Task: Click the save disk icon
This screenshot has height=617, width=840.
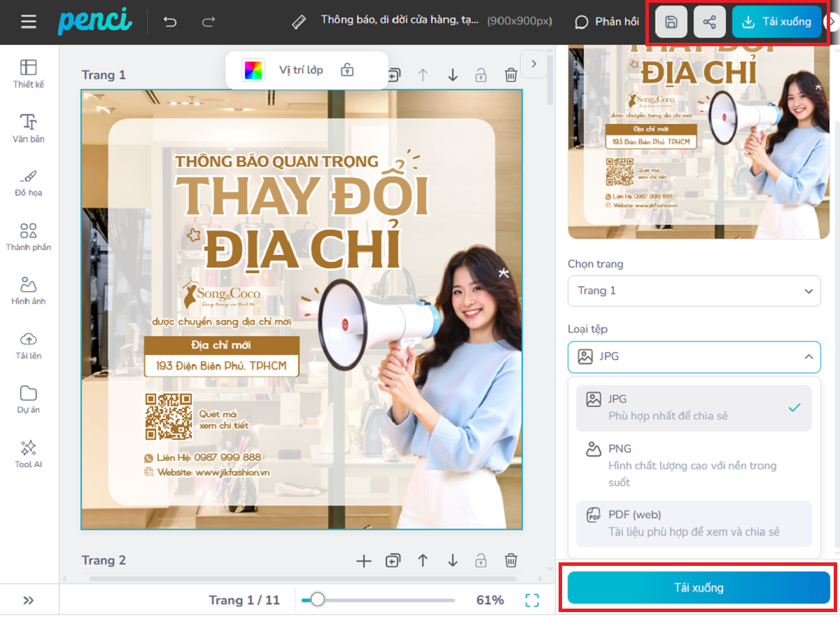Action: coord(671,22)
